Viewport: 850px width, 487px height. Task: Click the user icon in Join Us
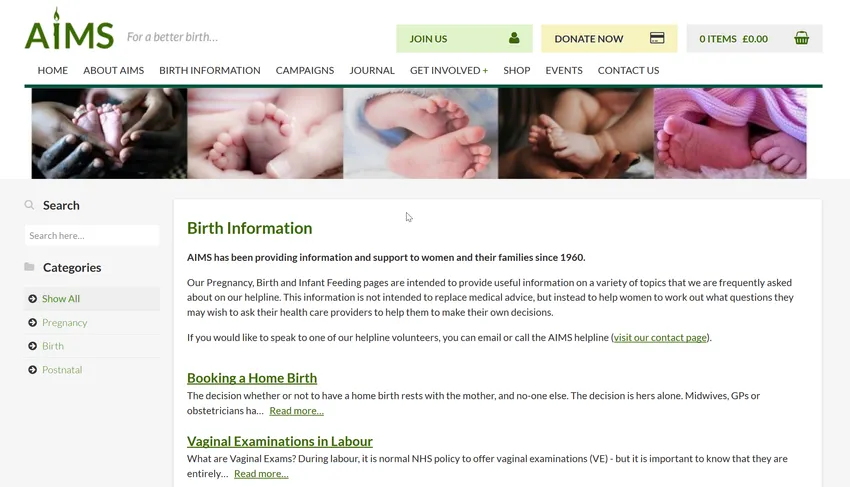514,38
